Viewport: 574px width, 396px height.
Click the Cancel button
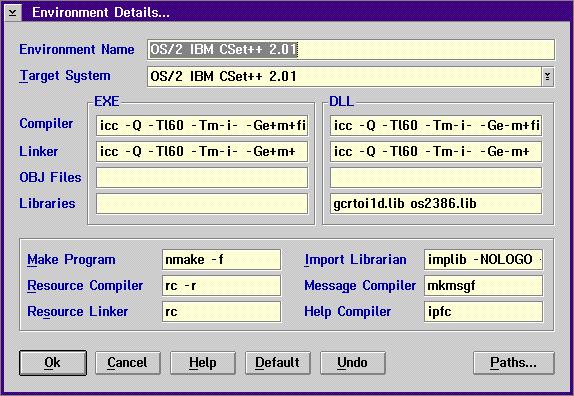coord(127,363)
